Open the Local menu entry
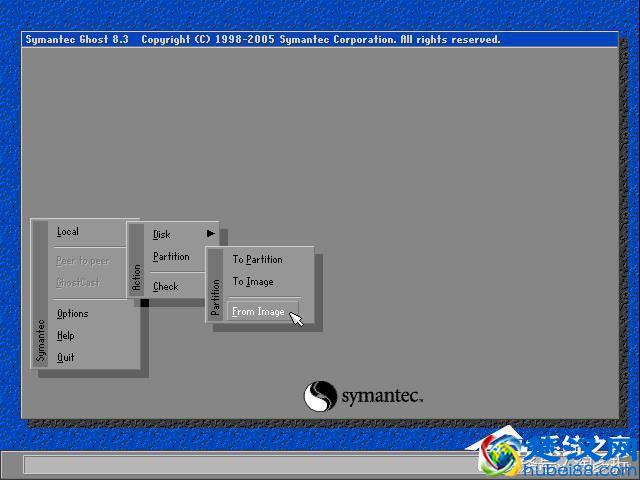Image resolution: width=640 pixels, height=480 pixels. (68, 232)
